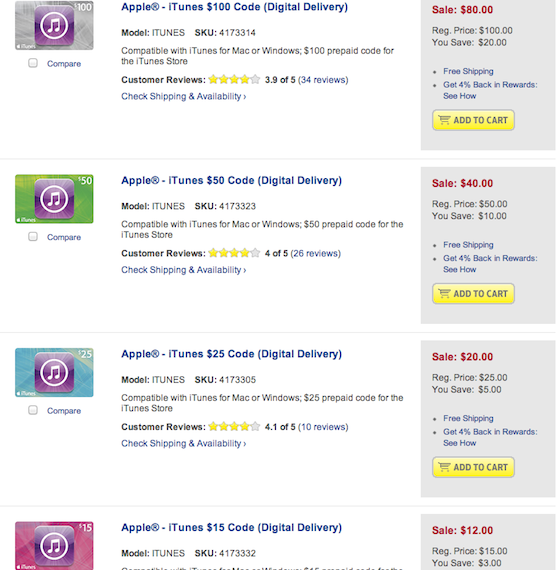Add iTunes $25 Code to cart
The height and width of the screenshot is (570, 560).
pyautogui.click(x=473, y=467)
